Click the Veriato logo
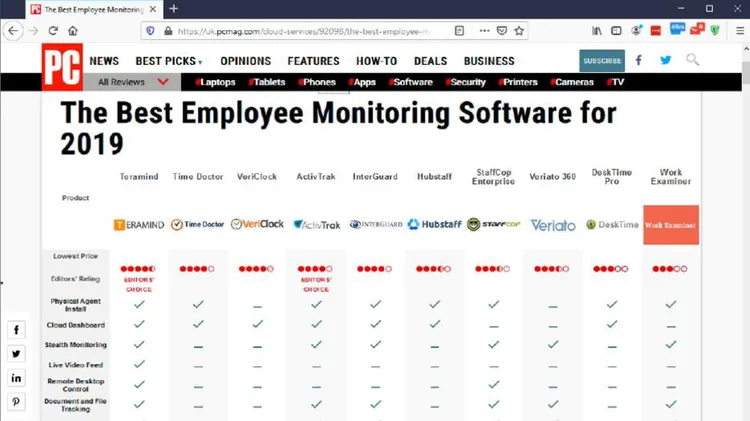 tap(553, 225)
